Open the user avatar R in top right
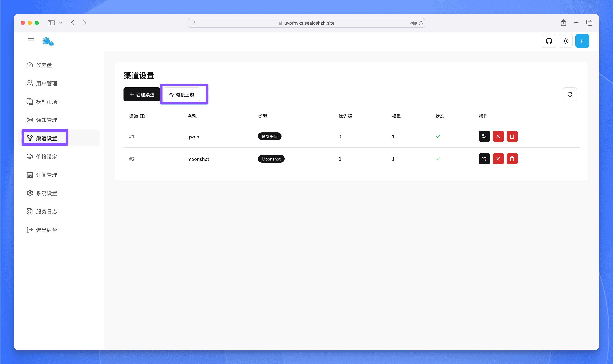Screen dimensions: 613x364 pyautogui.click(x=582, y=41)
